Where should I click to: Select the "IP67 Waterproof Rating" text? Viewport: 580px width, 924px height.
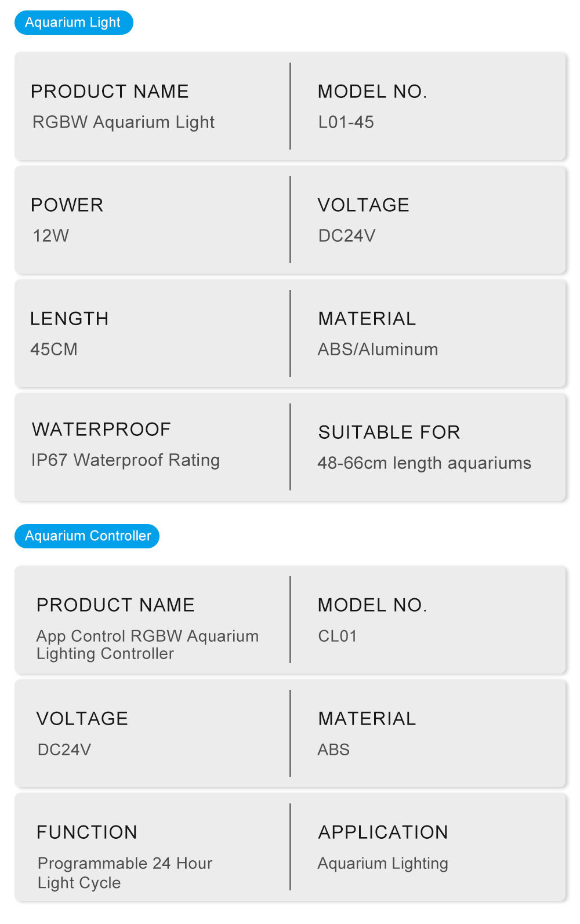coord(125,460)
